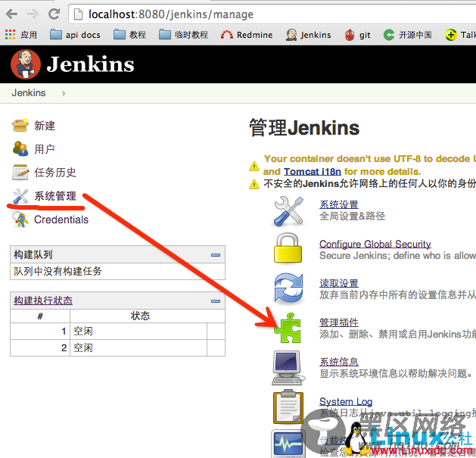The image size is (476, 458).
Task: Open the 开源中国 bookmark
Action: 407,35
